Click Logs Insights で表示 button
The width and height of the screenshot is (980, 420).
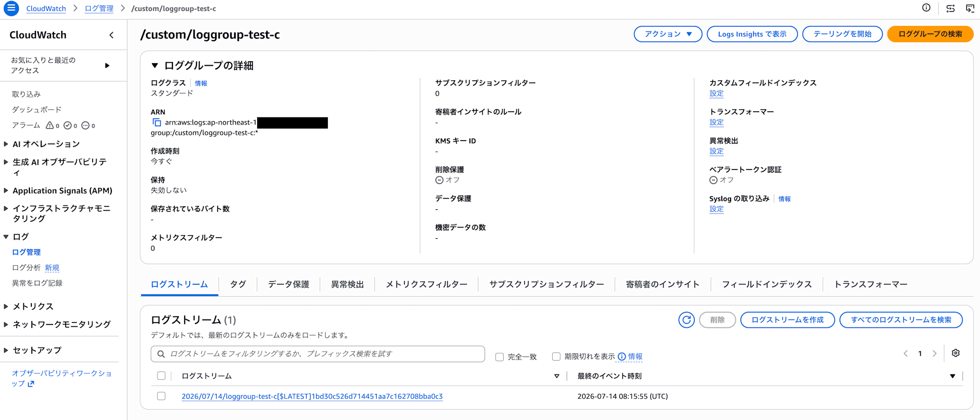[x=752, y=34]
